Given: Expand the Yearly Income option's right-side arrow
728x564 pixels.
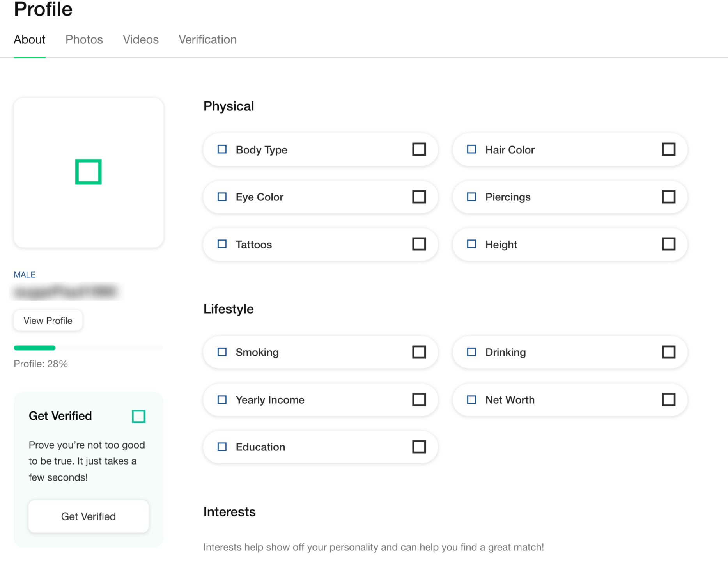Looking at the screenshot, I should [x=419, y=399].
